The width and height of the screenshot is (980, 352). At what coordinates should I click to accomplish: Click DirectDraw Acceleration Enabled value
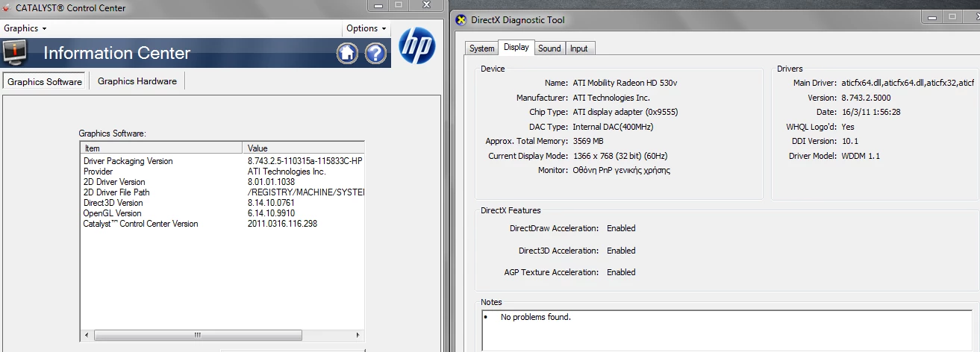coord(621,228)
